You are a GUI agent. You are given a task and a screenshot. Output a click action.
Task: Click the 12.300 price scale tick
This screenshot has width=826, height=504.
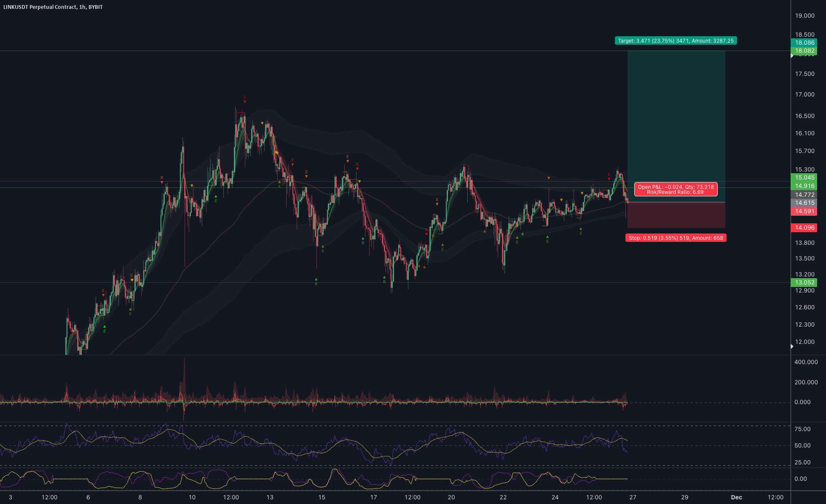pos(805,324)
